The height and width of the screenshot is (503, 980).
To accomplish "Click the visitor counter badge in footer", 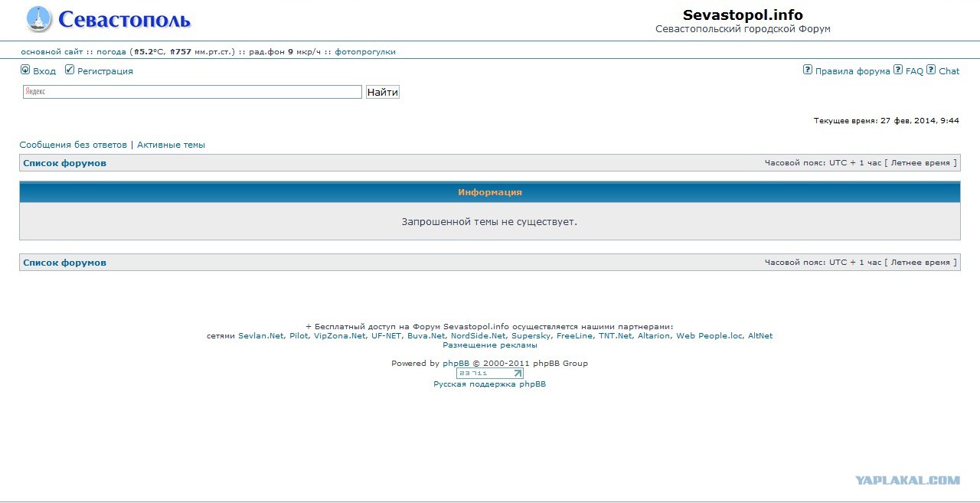I will click(490, 374).
